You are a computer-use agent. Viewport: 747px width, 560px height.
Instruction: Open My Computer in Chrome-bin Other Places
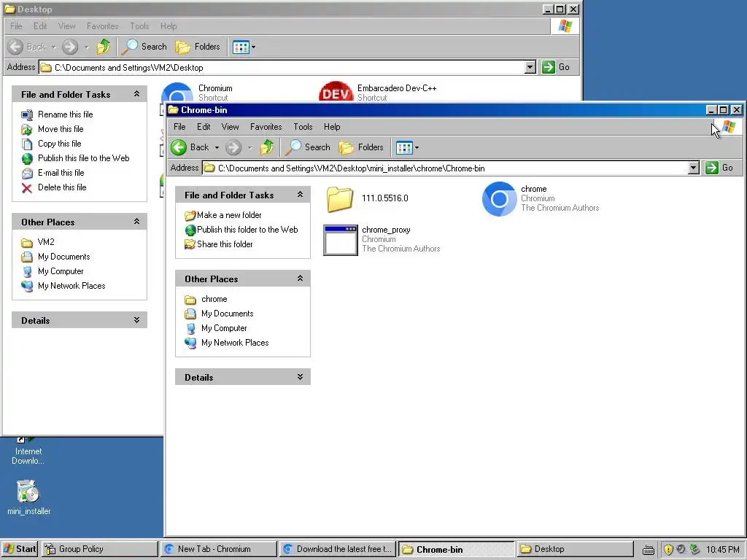point(224,328)
